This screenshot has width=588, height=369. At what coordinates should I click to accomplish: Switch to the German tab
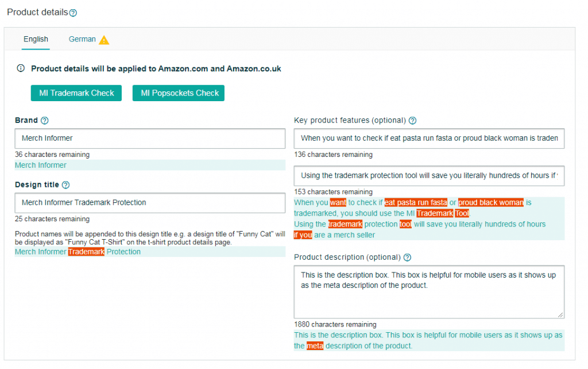point(82,39)
